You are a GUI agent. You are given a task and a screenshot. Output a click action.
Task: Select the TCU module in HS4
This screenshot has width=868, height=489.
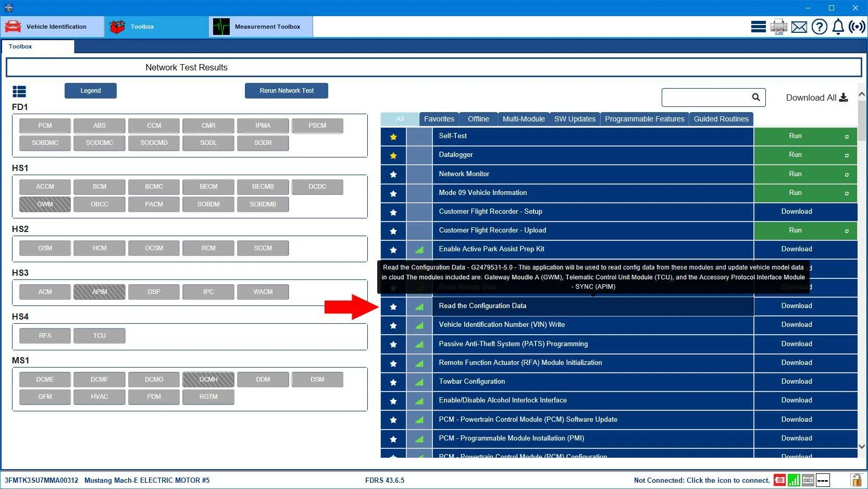coord(100,336)
